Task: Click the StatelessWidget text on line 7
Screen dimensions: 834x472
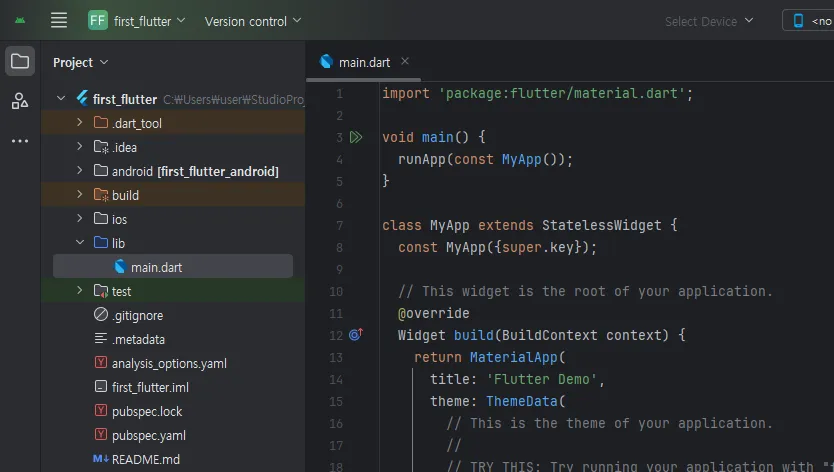Action: pos(602,225)
